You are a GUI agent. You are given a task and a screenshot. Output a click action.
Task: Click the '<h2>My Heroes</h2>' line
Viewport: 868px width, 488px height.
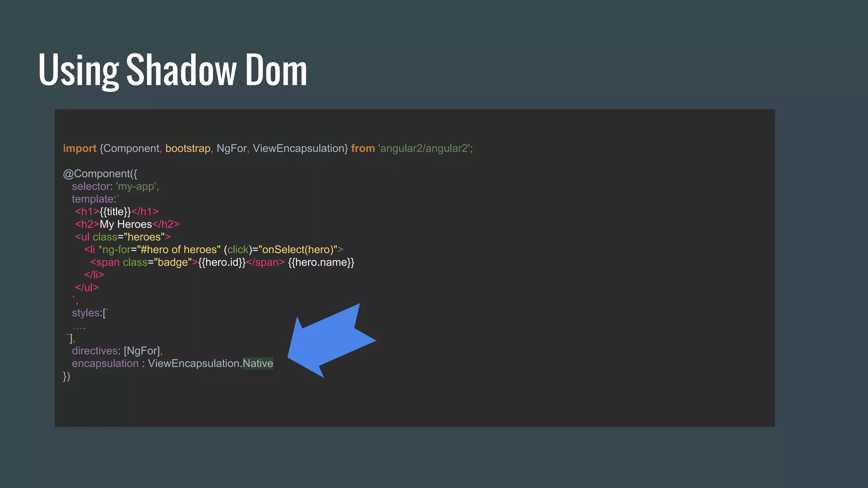tap(127, 224)
